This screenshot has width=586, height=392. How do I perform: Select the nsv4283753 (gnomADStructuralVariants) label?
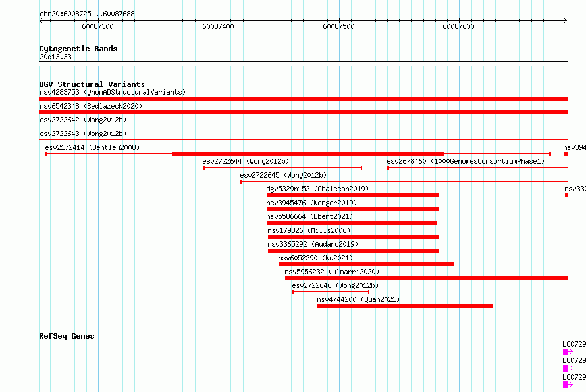(113, 92)
